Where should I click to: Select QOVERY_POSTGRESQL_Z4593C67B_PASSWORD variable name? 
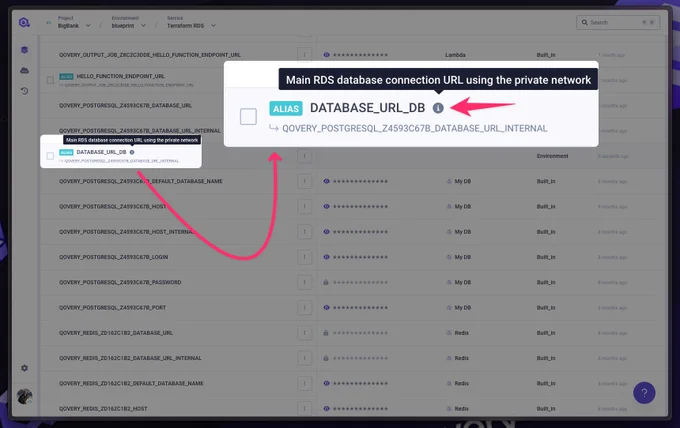120,282
